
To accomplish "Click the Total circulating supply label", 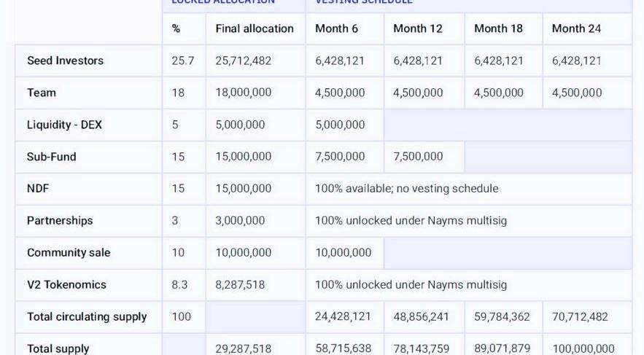I will [x=87, y=316].
